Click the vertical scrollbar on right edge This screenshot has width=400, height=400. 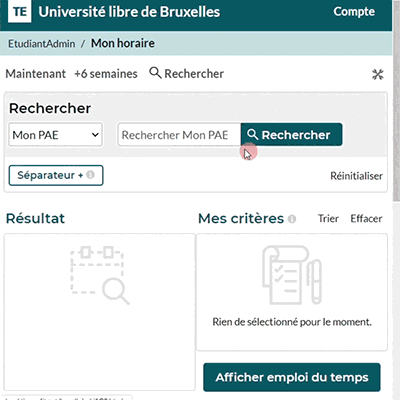[396, 100]
